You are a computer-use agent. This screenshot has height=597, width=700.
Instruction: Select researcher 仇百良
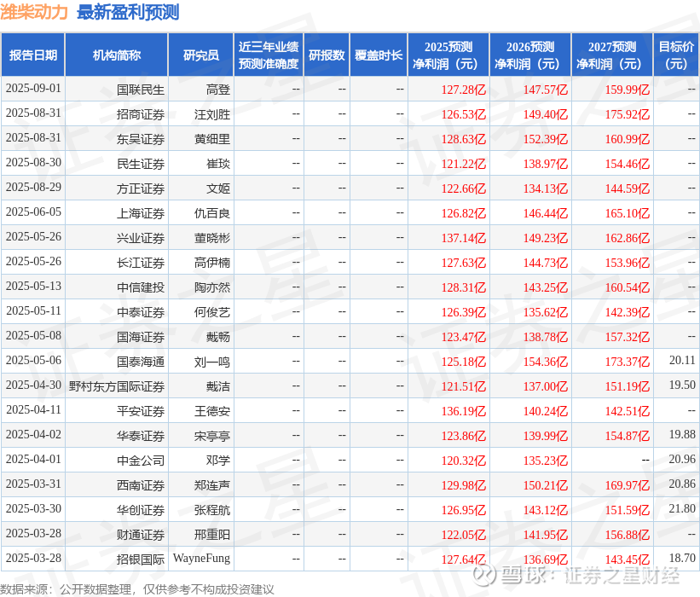point(212,213)
